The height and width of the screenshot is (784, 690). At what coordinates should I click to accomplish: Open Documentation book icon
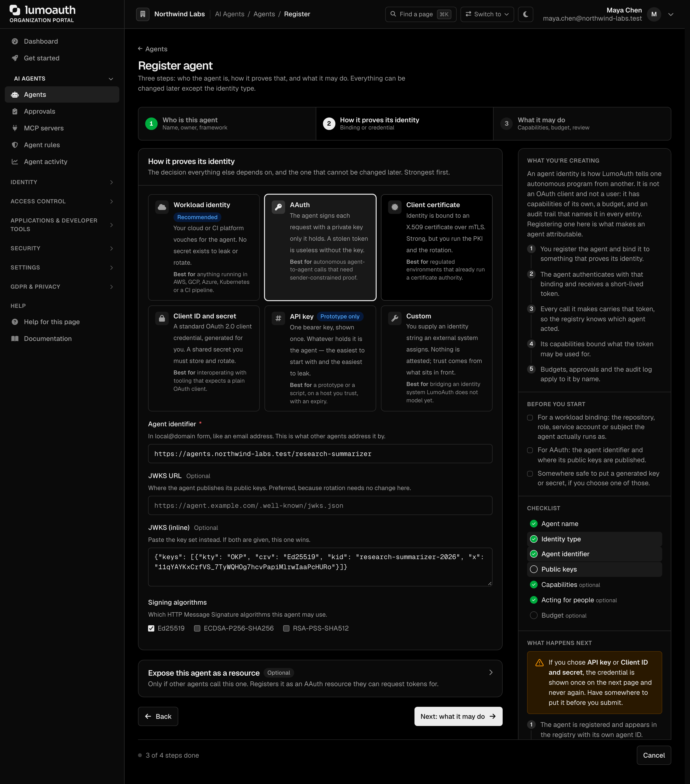tap(15, 339)
